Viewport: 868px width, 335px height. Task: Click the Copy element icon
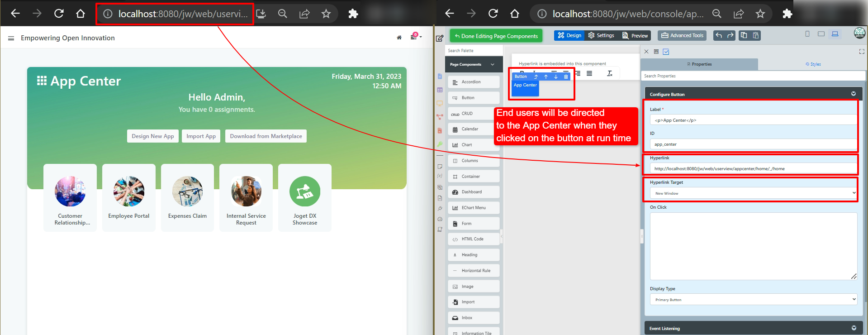coord(744,35)
